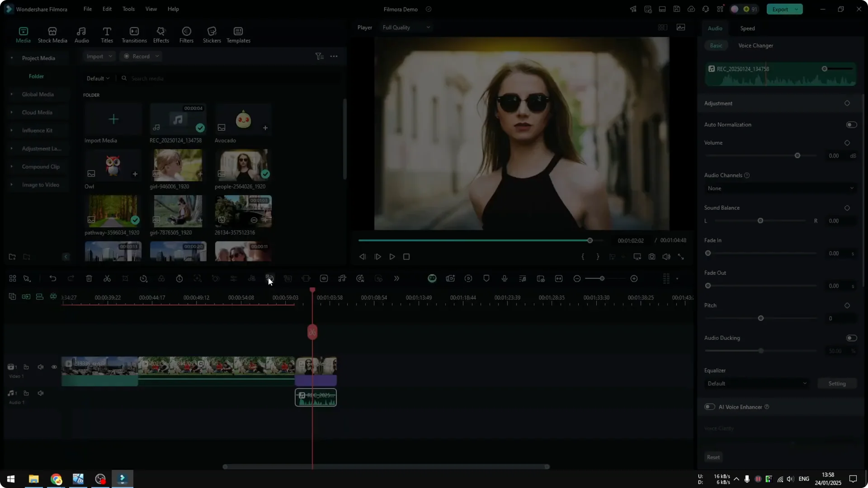868x488 pixels.
Task: Click the fullscreen expand icon in player
Action: pos(681,257)
